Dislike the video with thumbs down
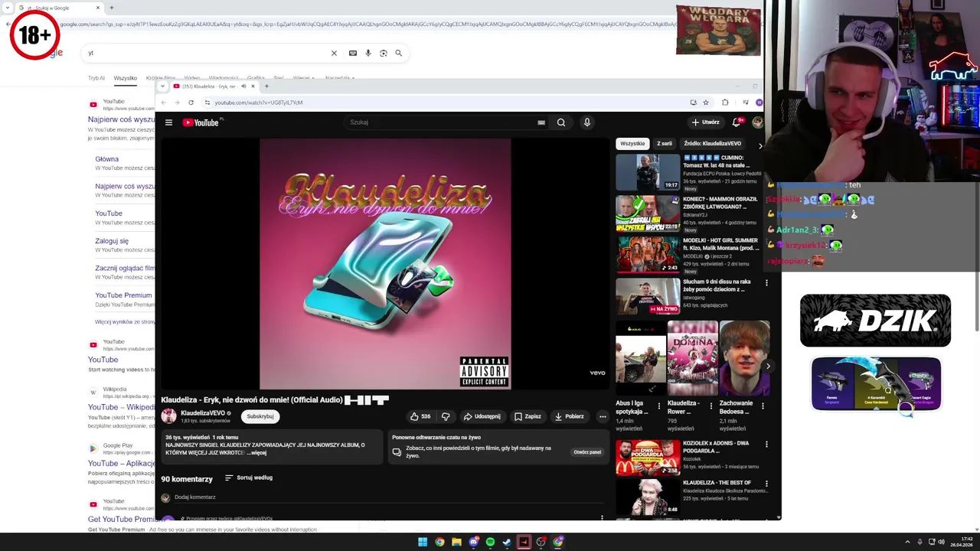 coord(446,416)
